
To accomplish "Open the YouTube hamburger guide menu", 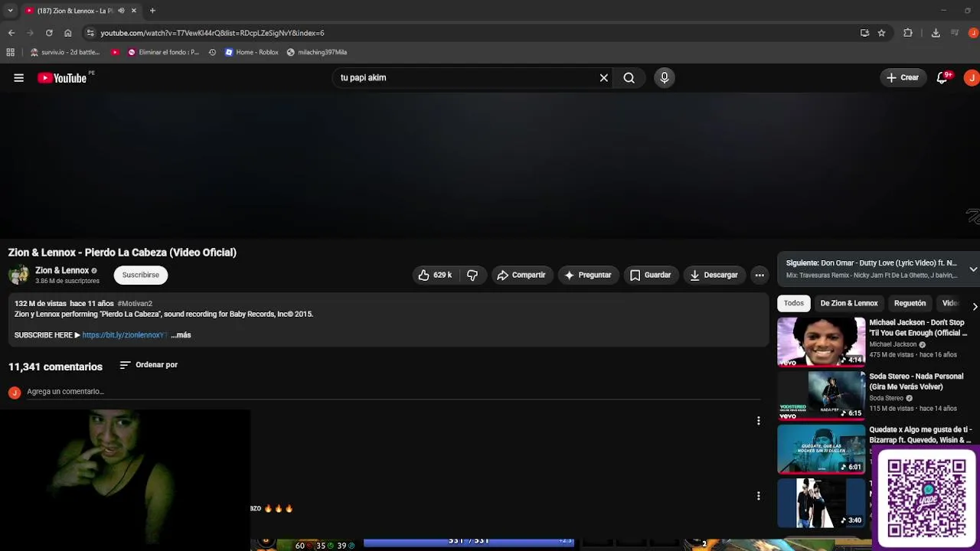I will 18,78.
